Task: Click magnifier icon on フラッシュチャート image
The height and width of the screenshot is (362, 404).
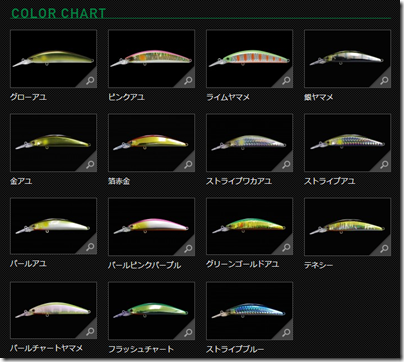Action: [x=188, y=333]
